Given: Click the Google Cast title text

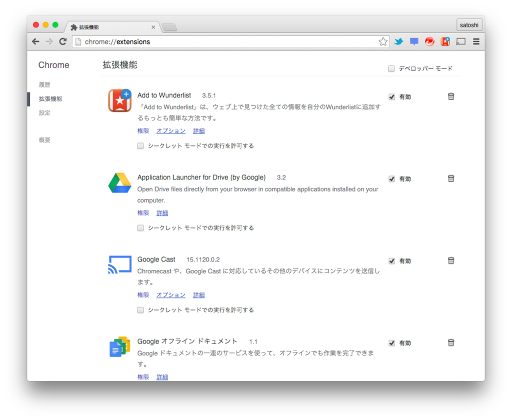Looking at the screenshot, I should pos(156,259).
